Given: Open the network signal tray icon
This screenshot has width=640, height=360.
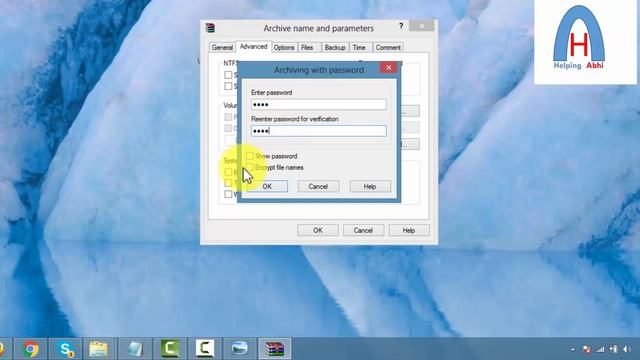Looking at the screenshot, I should (600, 349).
